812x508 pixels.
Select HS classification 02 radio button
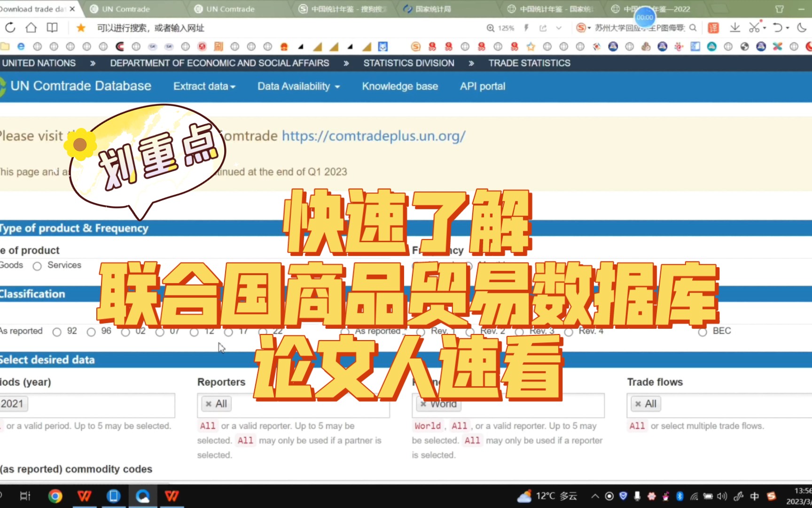tap(125, 332)
